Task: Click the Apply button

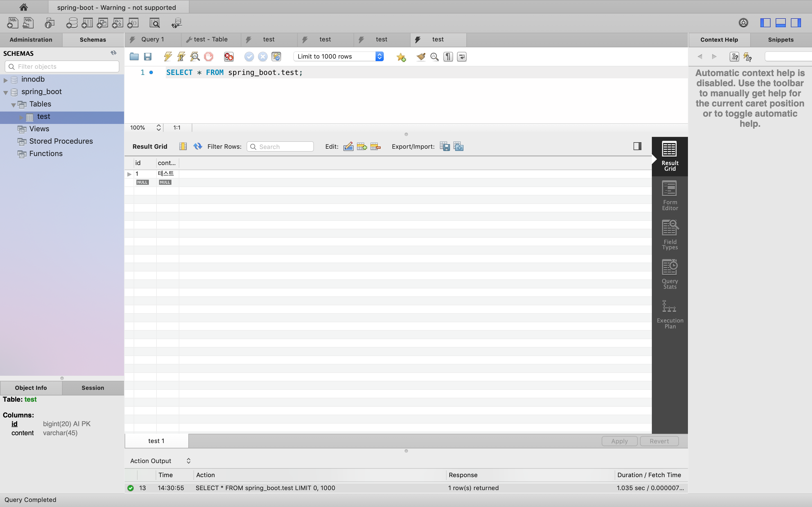Action: (619, 441)
